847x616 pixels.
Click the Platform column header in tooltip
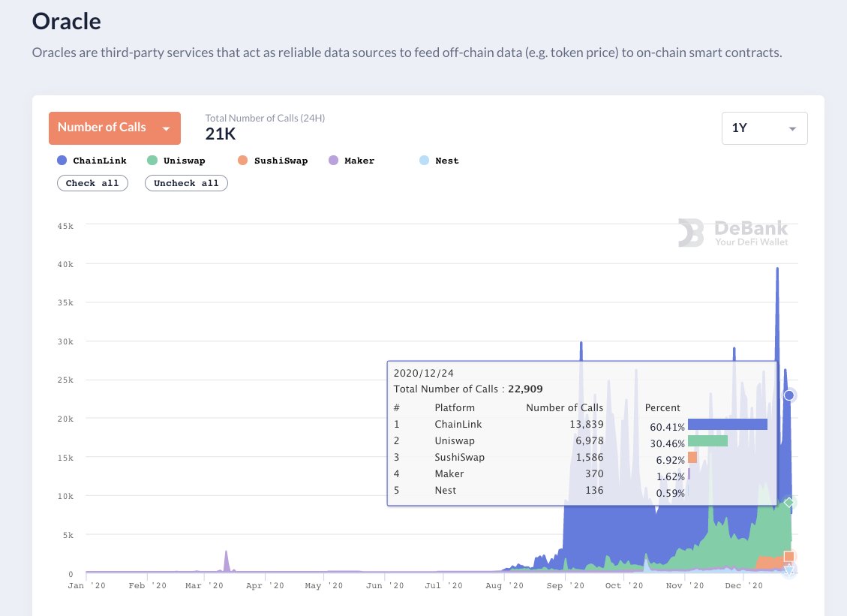pyautogui.click(x=455, y=407)
